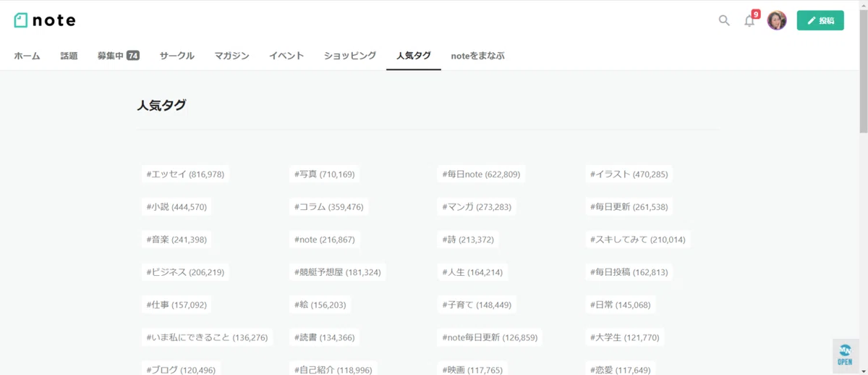The image size is (868, 375).
Task: Click the #小説 tag
Action: pyautogui.click(x=176, y=206)
